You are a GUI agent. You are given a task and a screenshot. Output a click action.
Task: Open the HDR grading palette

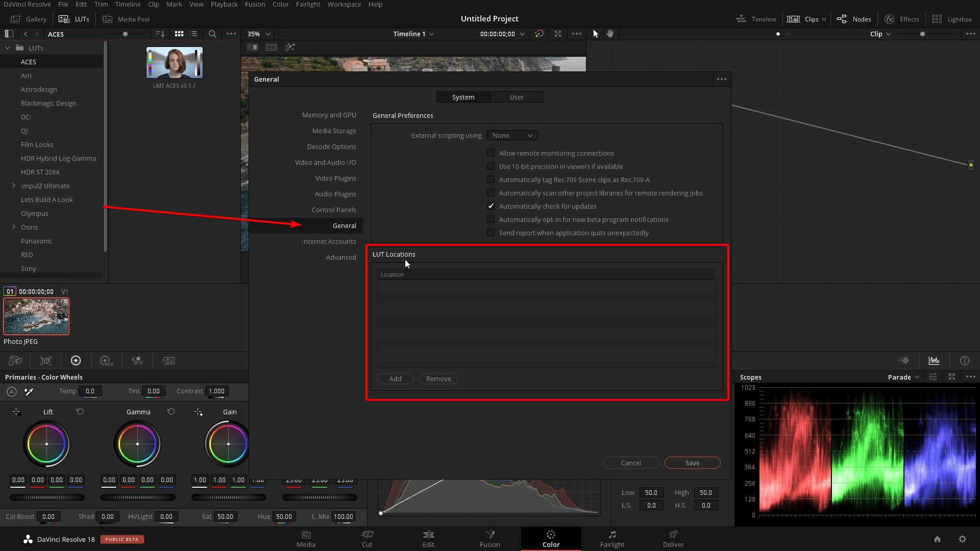click(x=106, y=361)
